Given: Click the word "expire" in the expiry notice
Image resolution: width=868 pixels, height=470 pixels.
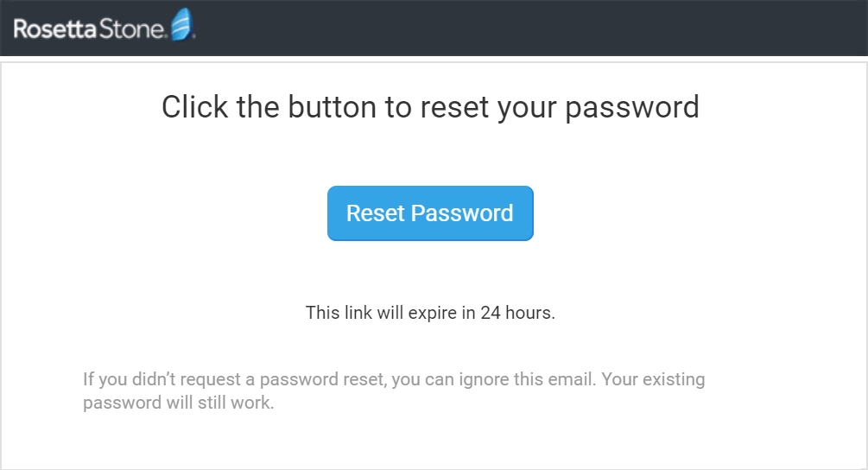Looking at the screenshot, I should 433,313.
